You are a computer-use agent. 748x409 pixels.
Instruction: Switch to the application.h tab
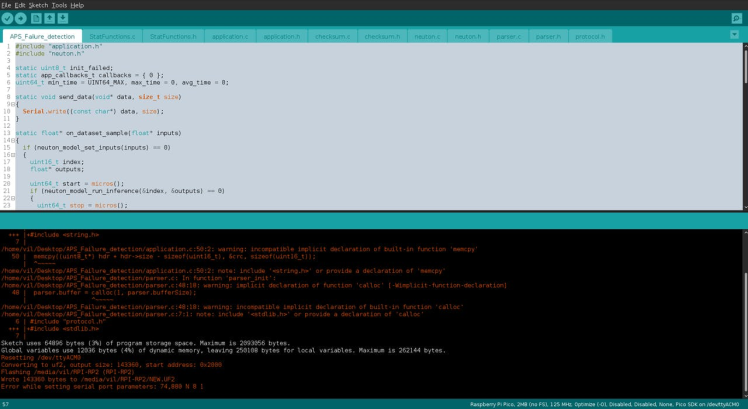[282, 36]
